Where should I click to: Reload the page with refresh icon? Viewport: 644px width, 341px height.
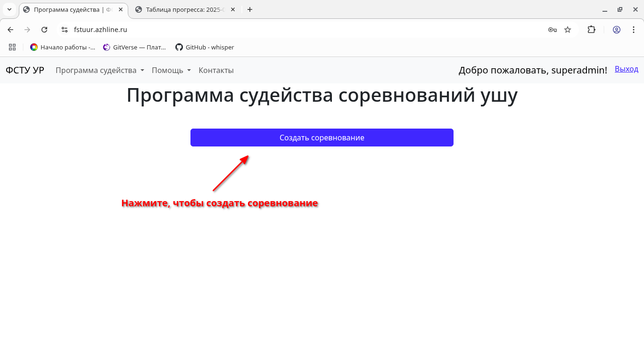(x=44, y=30)
